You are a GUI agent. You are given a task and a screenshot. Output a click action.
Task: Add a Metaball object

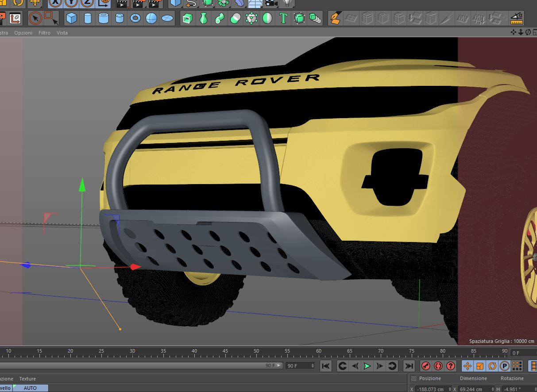point(219,19)
